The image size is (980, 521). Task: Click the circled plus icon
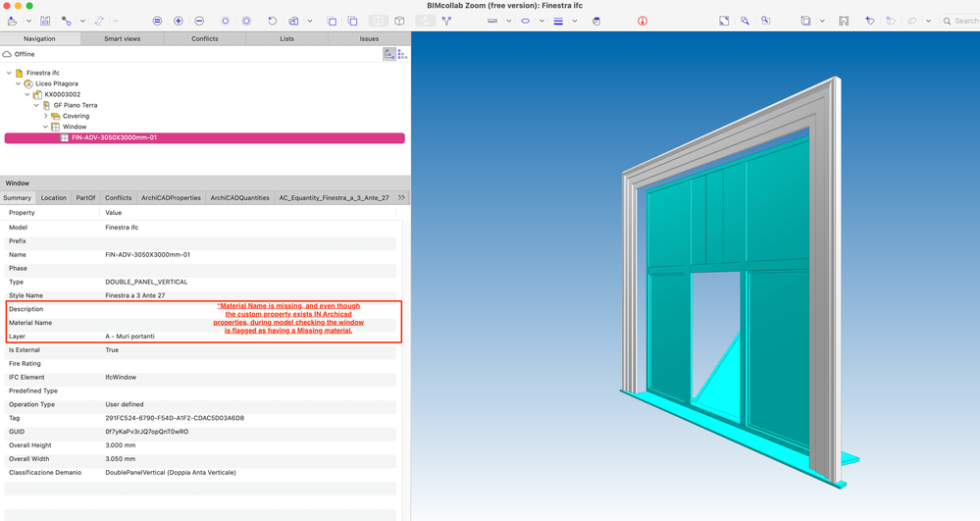pyautogui.click(x=179, y=21)
